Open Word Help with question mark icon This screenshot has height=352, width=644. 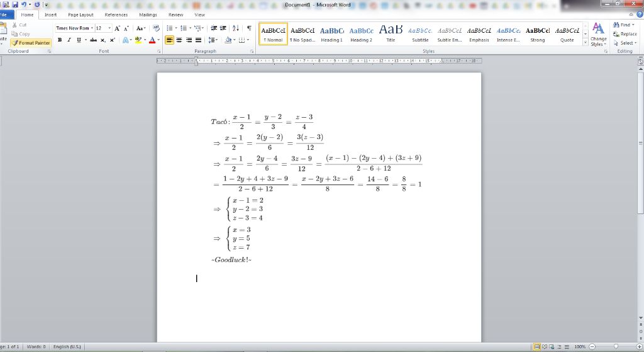(x=640, y=14)
